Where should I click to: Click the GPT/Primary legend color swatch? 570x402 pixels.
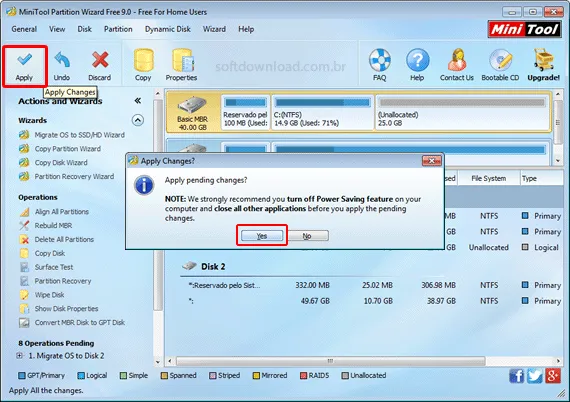coord(22,375)
